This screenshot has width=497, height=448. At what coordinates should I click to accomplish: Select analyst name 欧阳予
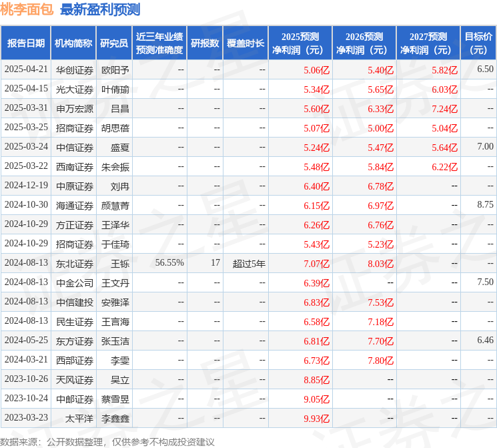[115, 70]
